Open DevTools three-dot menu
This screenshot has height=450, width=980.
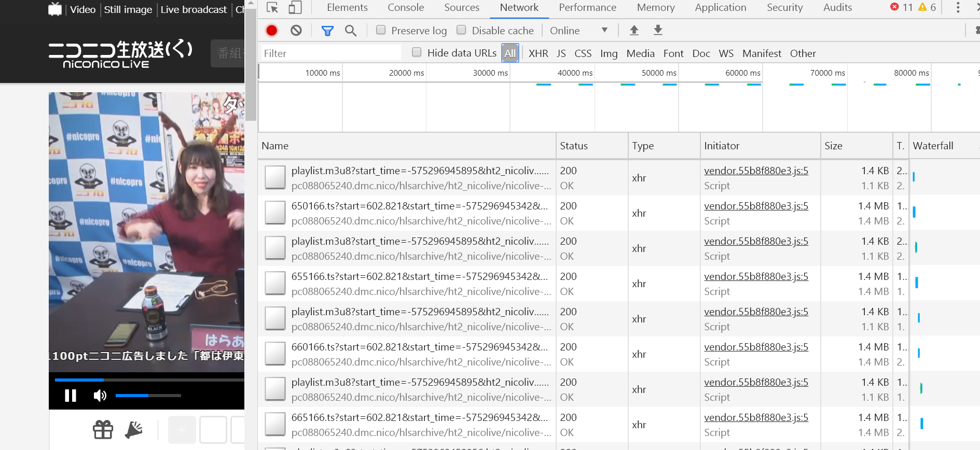(x=958, y=7)
